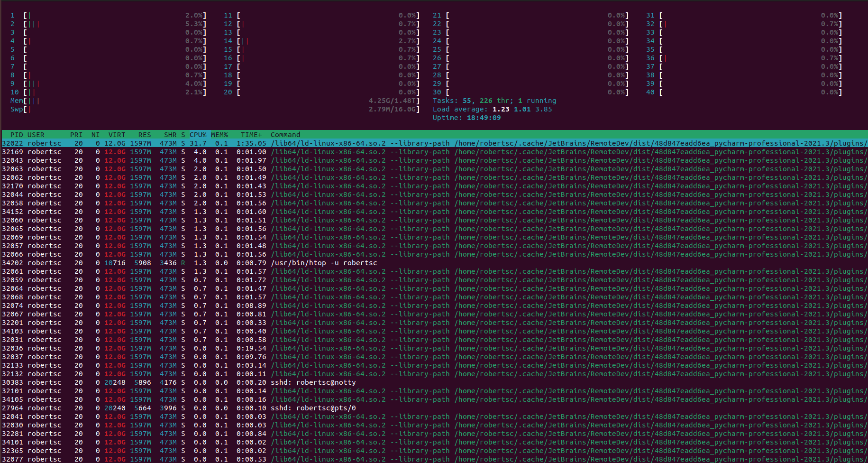Select process row with PID 32058
This screenshot has height=463, width=868.
(x=435, y=203)
